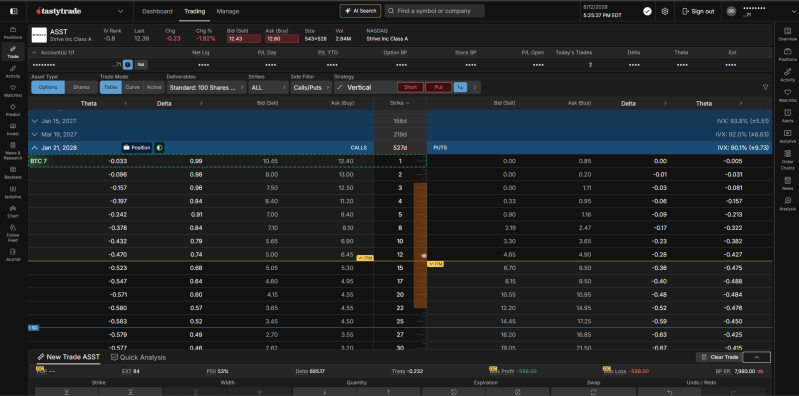Open the tastytrade logo dropdown
This screenshot has height=396, width=799.
coord(120,11)
